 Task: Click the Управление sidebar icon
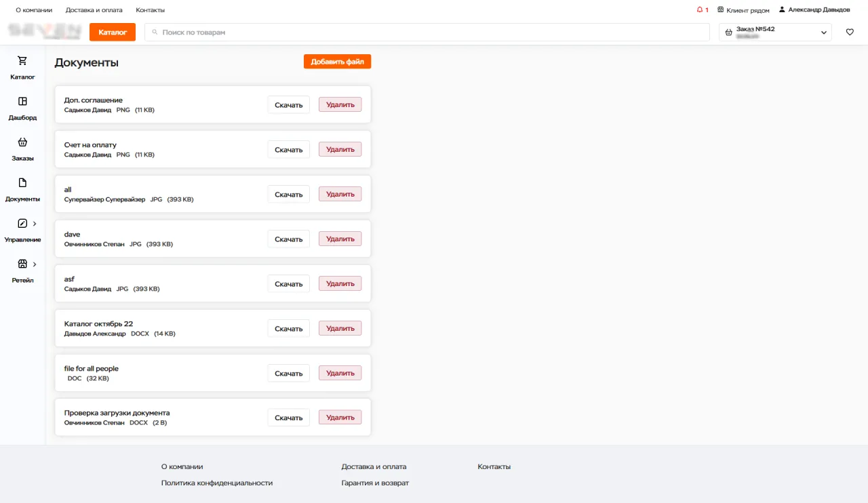tap(22, 224)
